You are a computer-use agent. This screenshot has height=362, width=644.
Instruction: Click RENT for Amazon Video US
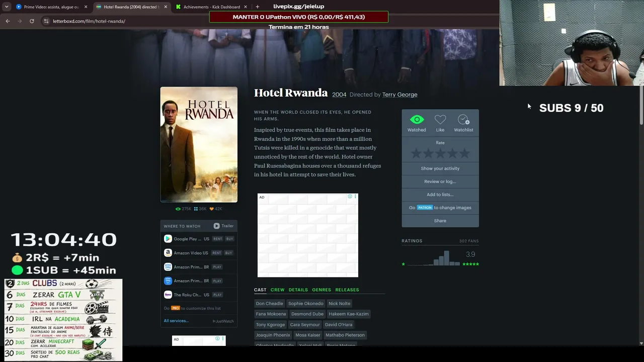pos(217,253)
